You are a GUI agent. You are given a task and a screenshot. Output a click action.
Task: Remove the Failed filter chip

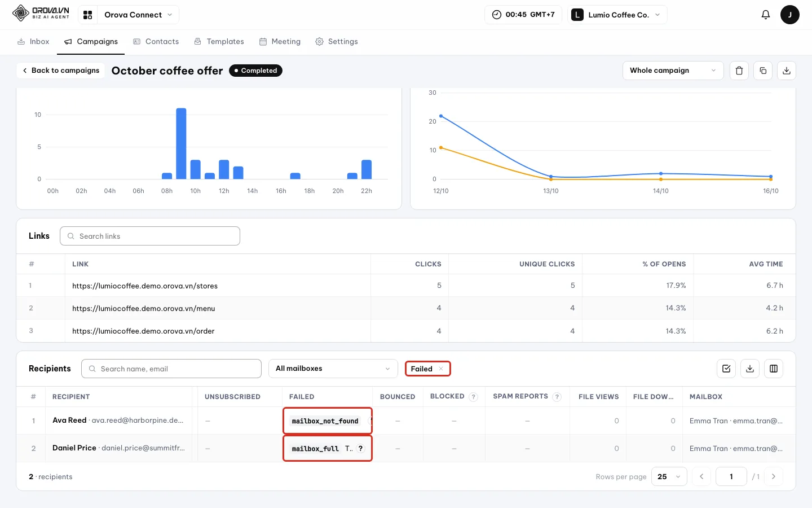441,369
